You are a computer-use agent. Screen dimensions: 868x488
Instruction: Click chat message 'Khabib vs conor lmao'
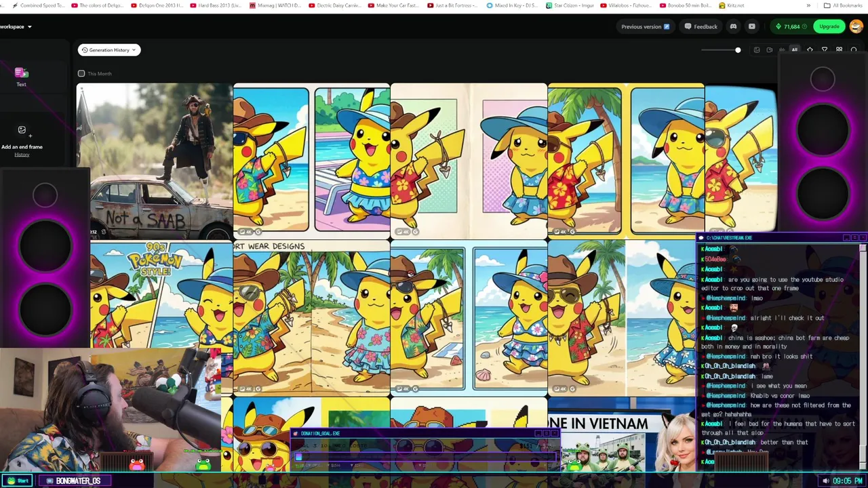[780, 395]
